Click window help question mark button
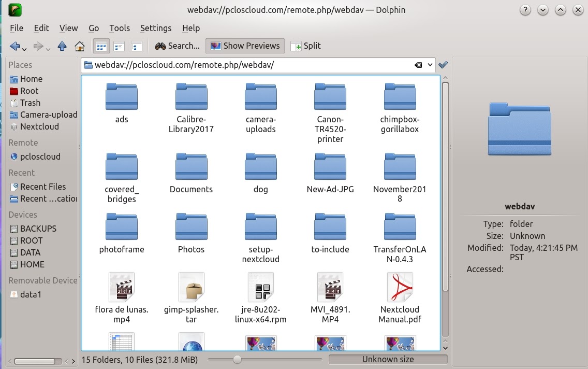 pyautogui.click(x=525, y=10)
